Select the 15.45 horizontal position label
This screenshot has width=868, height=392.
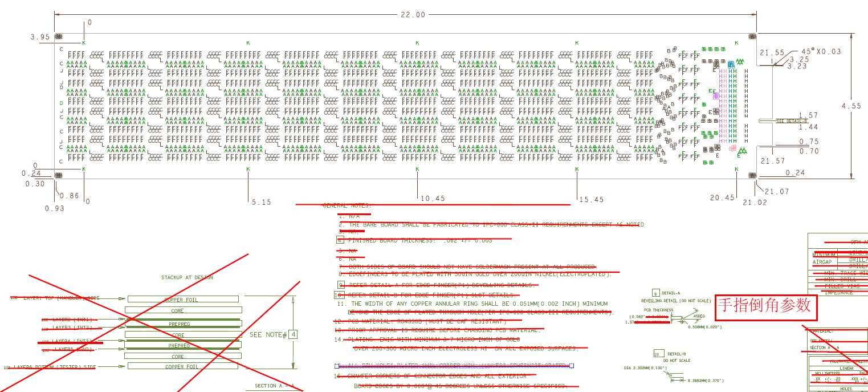point(591,200)
